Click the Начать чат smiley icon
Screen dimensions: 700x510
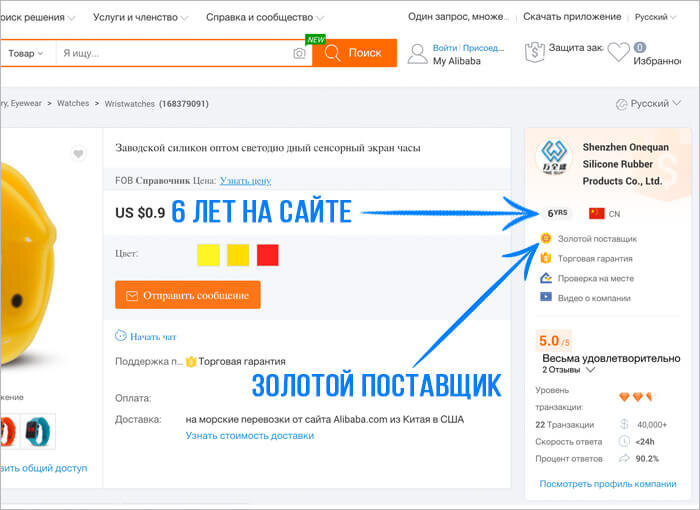(121, 335)
